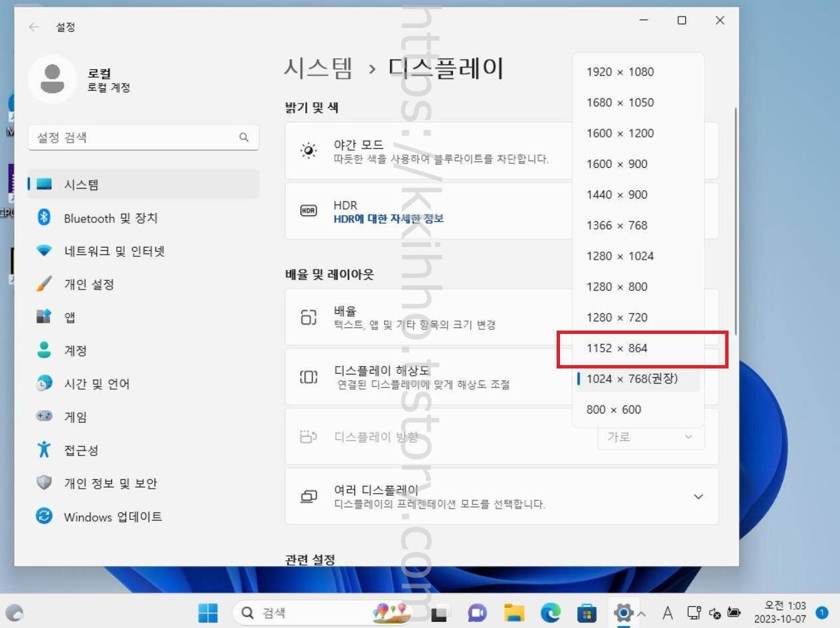Open the 로컬 account profile picture
This screenshot has height=628, width=840.
(x=52, y=79)
